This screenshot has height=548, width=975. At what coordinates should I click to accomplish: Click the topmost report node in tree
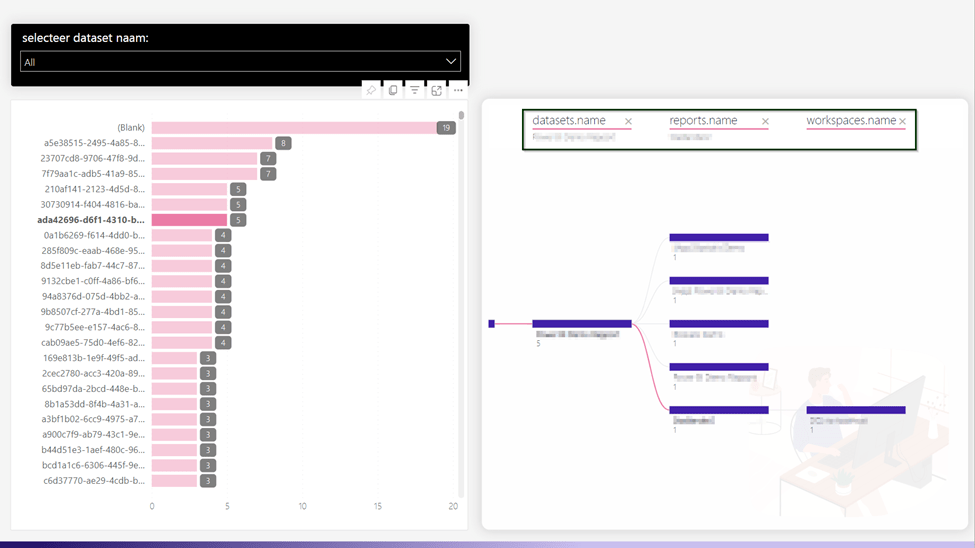718,237
